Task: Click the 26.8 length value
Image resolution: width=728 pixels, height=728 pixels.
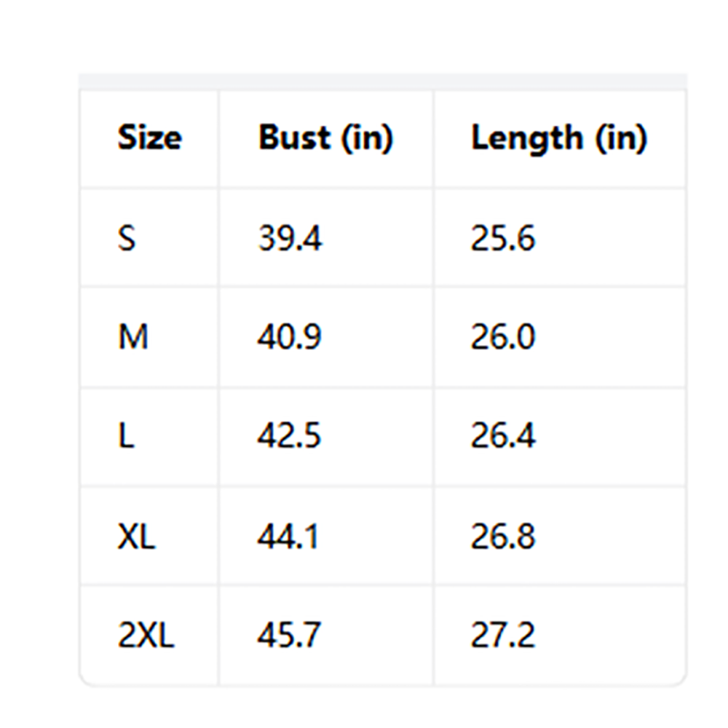Action: (503, 537)
